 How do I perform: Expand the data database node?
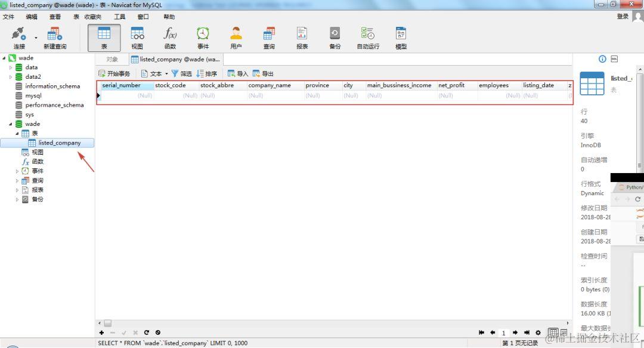coord(11,67)
